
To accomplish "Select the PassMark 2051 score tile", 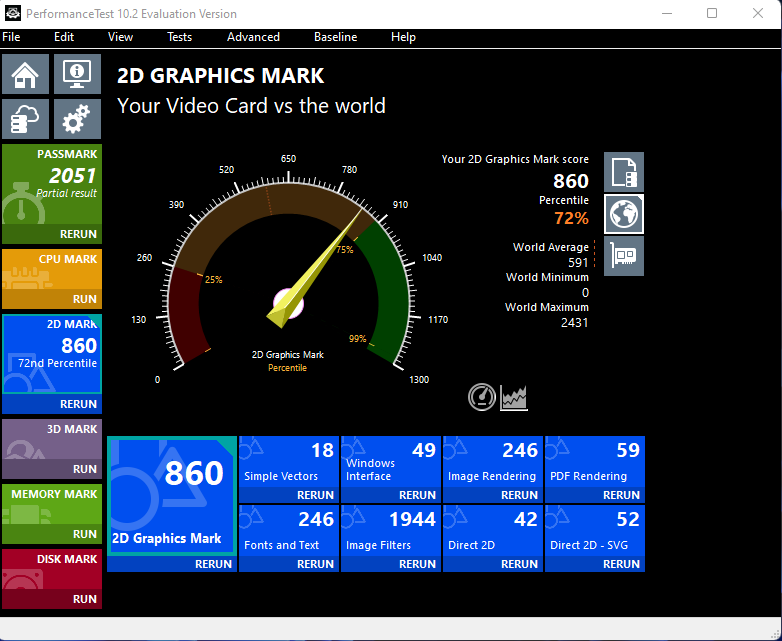I will tap(52, 184).
